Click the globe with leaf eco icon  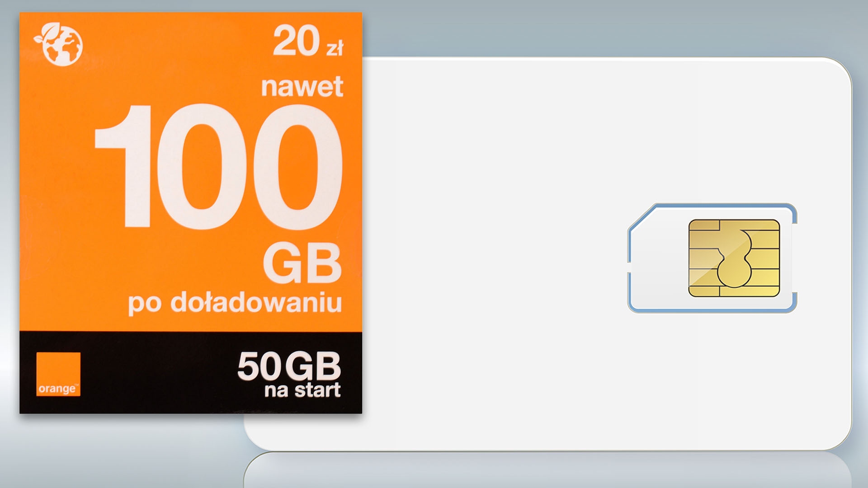tap(59, 44)
